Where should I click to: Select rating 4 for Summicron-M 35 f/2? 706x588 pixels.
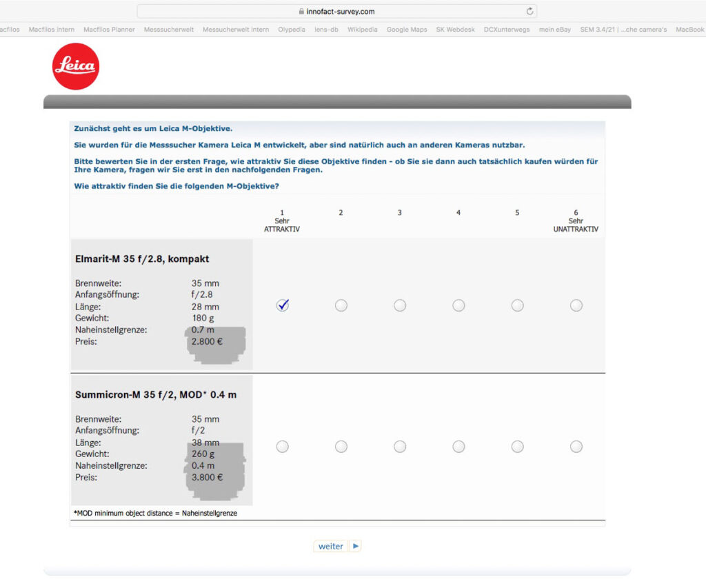click(x=458, y=446)
